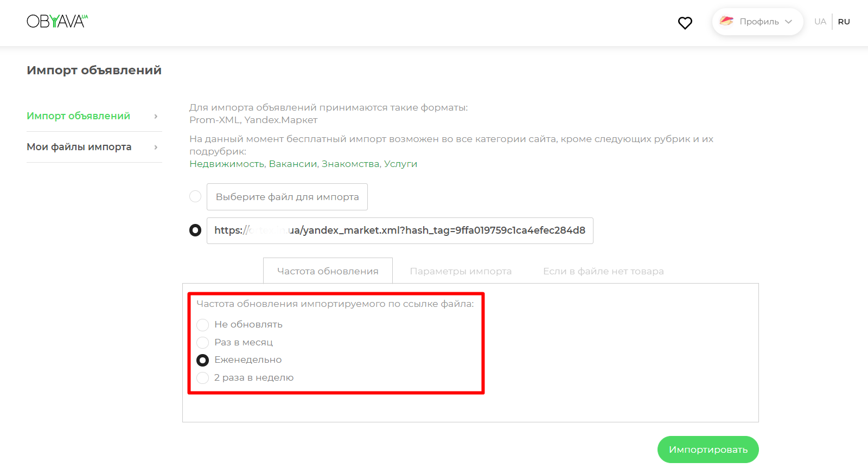This screenshot has height=475, width=868.
Task: Click the OBYAVA logo
Action: [x=57, y=21]
